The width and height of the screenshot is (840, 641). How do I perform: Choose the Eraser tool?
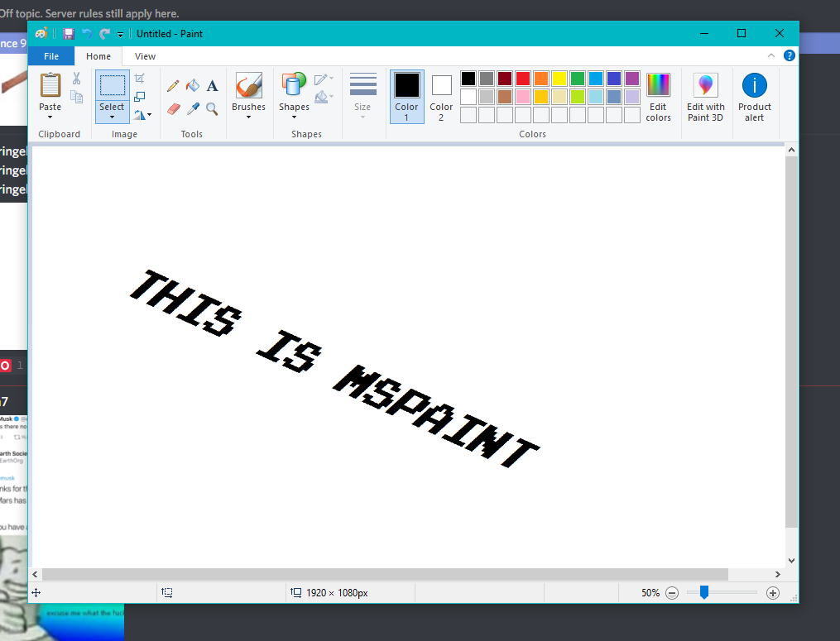173,108
